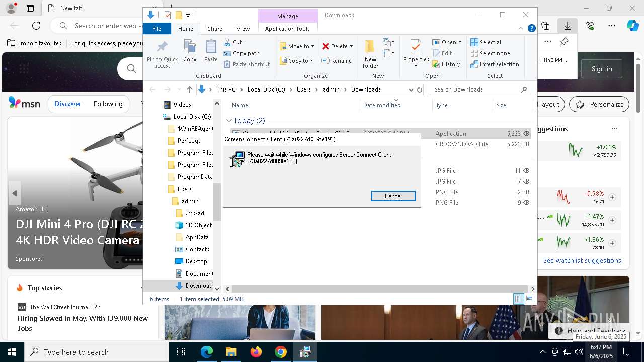The width and height of the screenshot is (644, 362).
Task: Select the Discover tab on MSN
Action: (67, 104)
